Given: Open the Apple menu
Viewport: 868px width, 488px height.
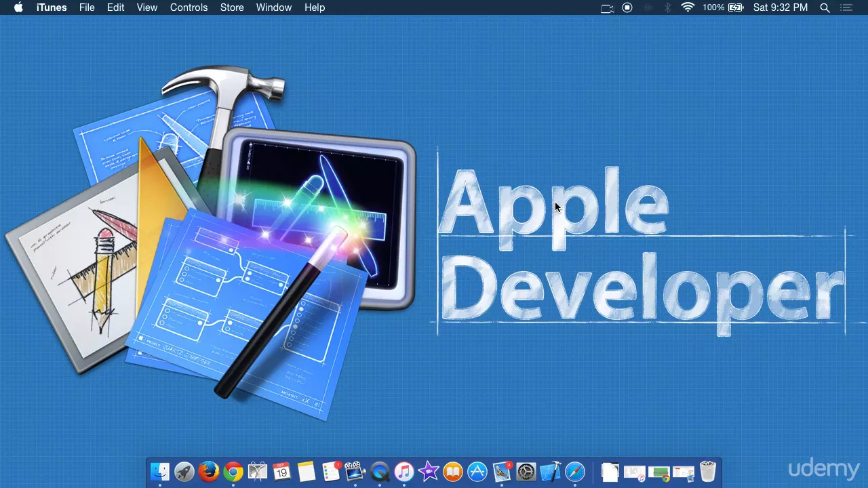Looking at the screenshot, I should pyautogui.click(x=18, y=7).
